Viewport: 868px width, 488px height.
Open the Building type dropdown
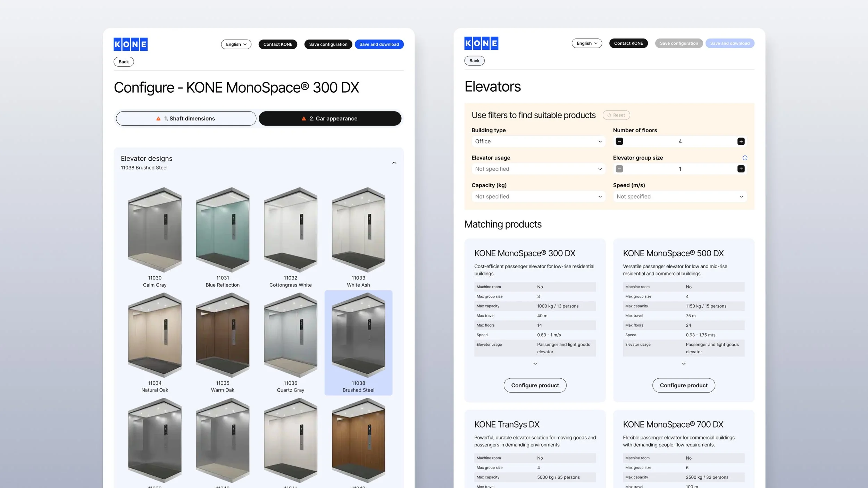(x=538, y=141)
